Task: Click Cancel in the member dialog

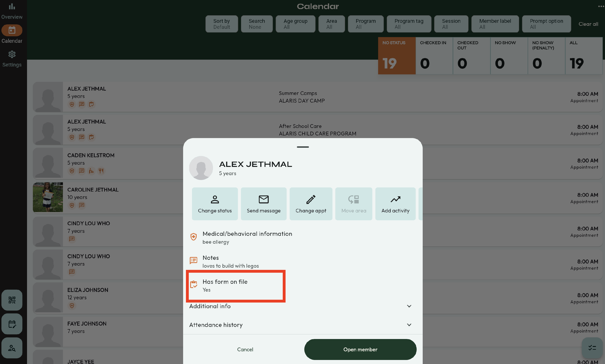Action: [245, 349]
